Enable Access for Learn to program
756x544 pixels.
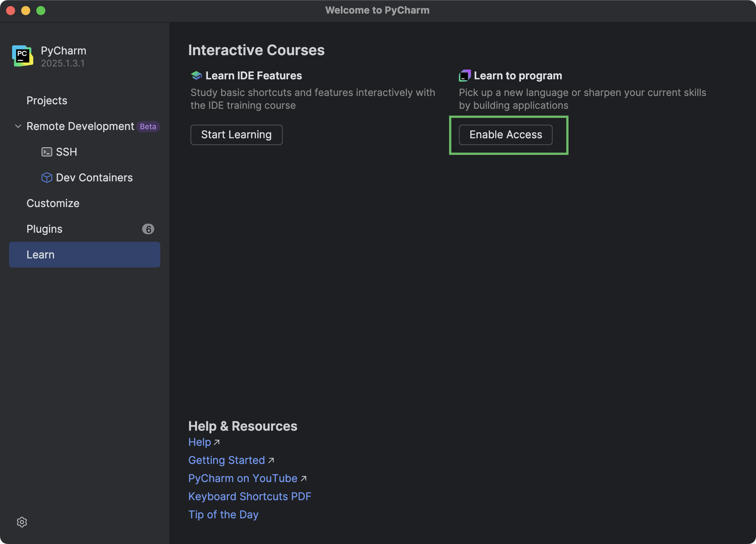505,134
